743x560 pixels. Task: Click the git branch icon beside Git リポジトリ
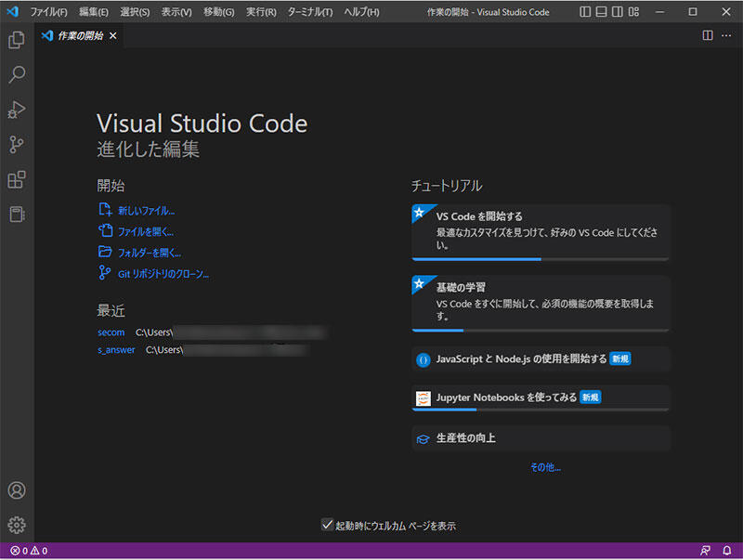pos(104,272)
